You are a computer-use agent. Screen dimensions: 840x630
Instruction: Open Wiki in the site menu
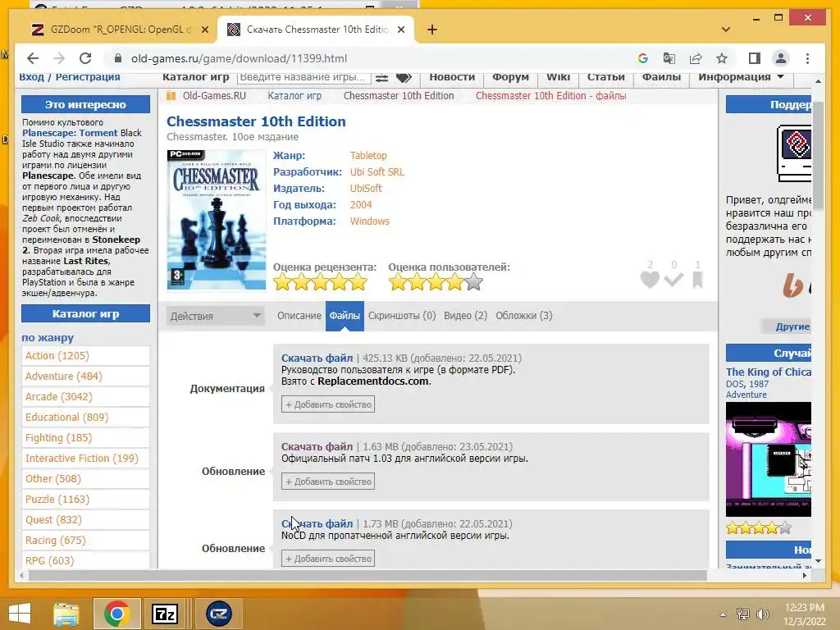[x=558, y=77]
